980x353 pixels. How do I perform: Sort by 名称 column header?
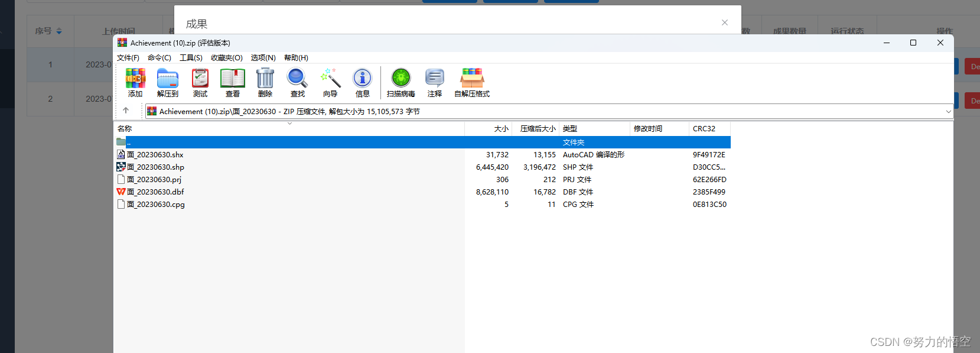[x=289, y=128]
